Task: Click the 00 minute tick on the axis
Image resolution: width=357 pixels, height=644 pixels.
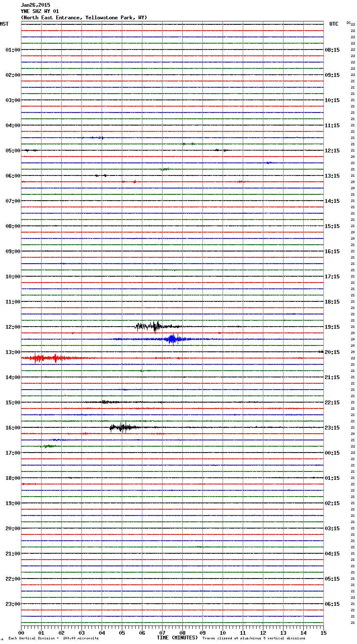Action: pyautogui.click(x=21, y=633)
